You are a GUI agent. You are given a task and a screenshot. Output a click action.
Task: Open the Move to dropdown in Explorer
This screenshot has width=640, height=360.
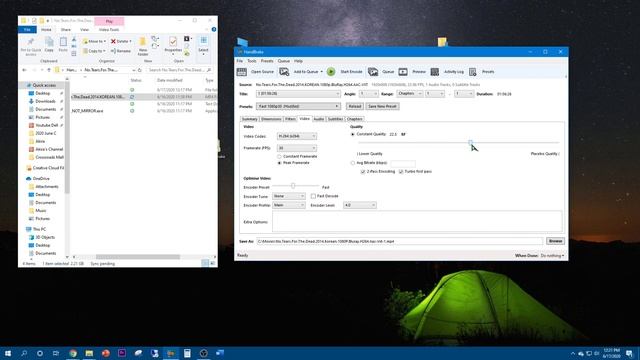pyautogui.click(x=94, y=41)
